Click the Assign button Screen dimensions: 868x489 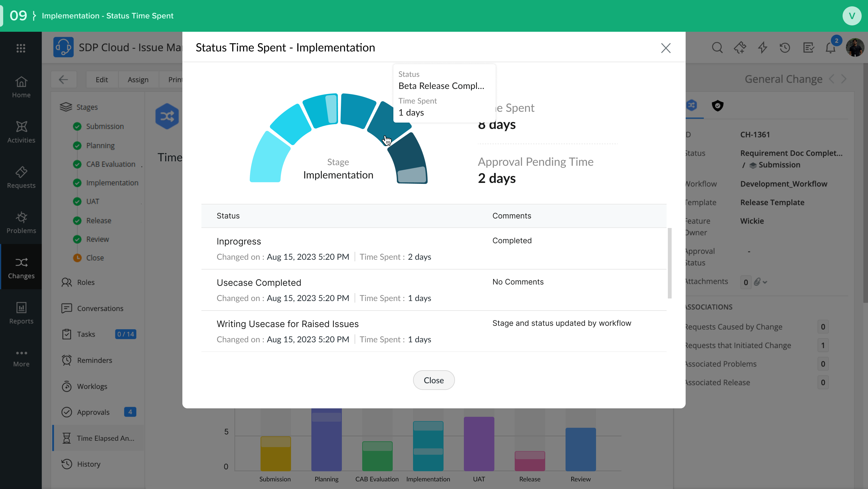(138, 79)
